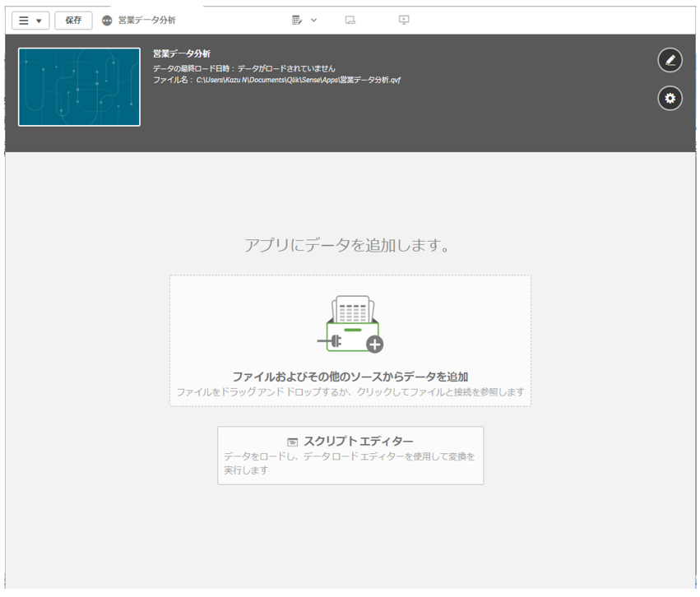Image resolution: width=700 pixels, height=597 pixels.
Task: Click the 営業データ分析 name in the toolbar
Action: [146, 21]
